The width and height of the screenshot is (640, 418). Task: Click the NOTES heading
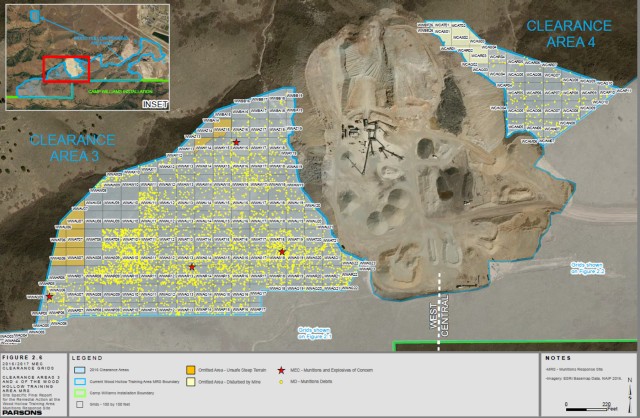point(558,358)
